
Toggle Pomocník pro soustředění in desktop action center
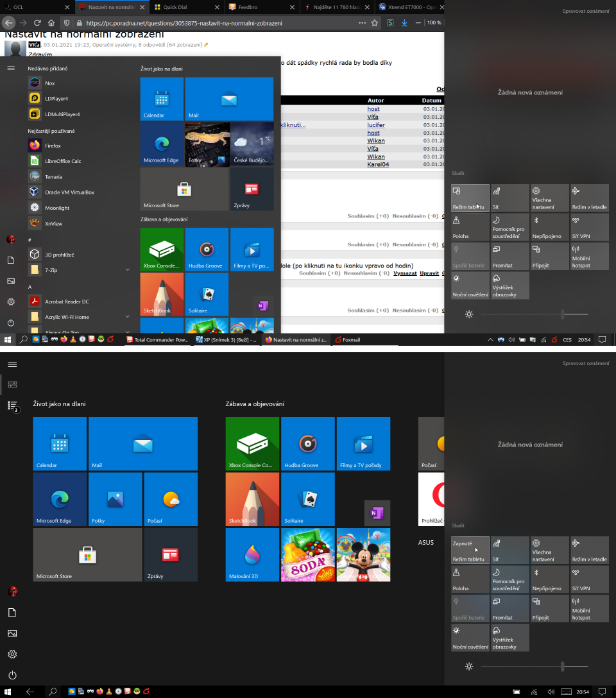click(510, 228)
